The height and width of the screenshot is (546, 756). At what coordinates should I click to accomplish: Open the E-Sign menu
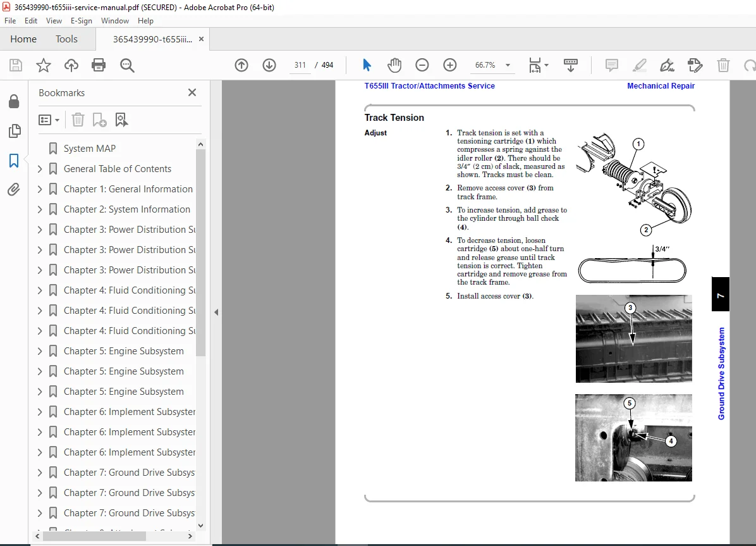coord(81,21)
